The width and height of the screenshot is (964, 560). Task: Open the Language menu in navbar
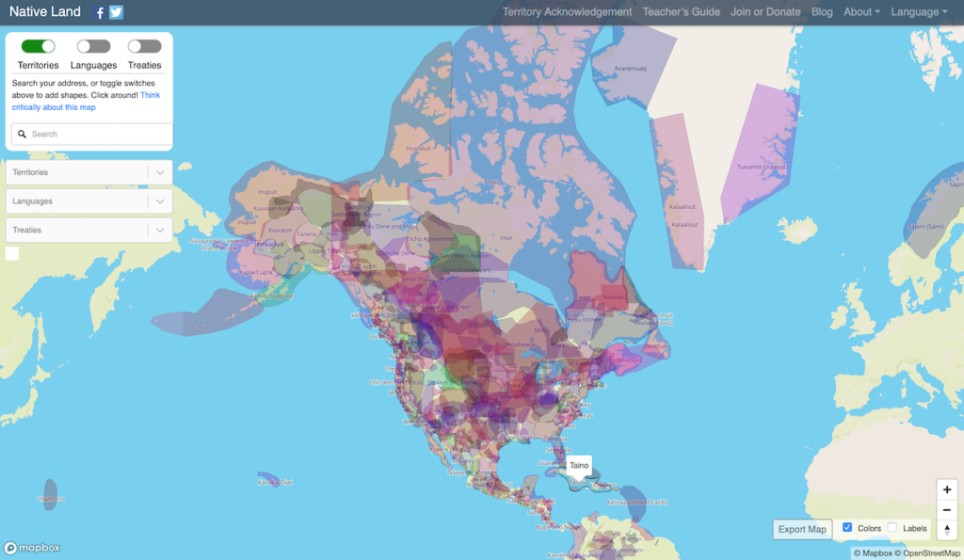919,11
